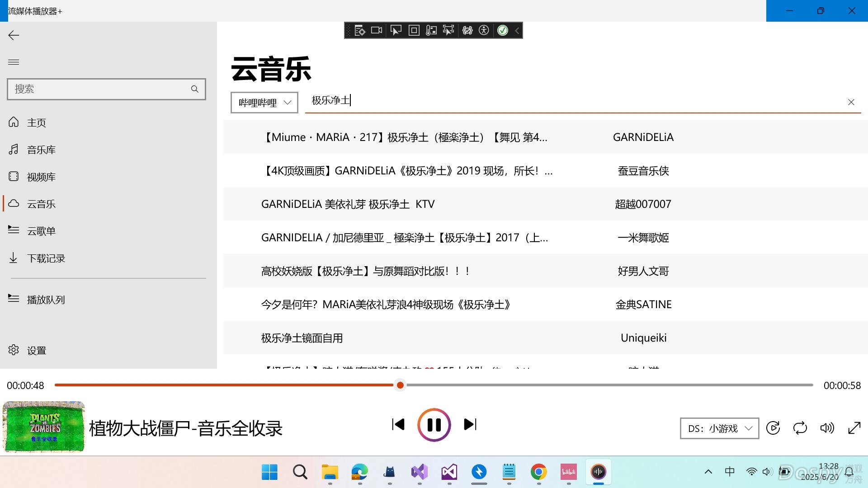Toggle Display Layout Adorners in debug toolbar

[x=414, y=30]
